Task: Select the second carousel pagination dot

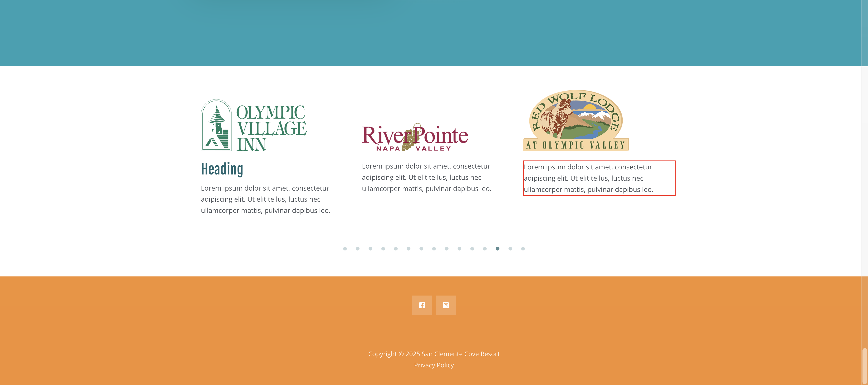Action: coord(357,249)
